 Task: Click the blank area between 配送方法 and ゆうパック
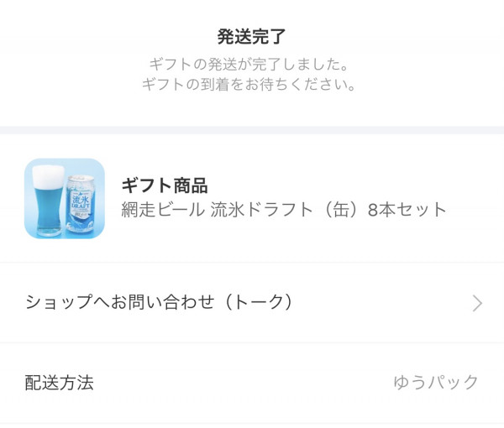pyautogui.click(x=244, y=383)
